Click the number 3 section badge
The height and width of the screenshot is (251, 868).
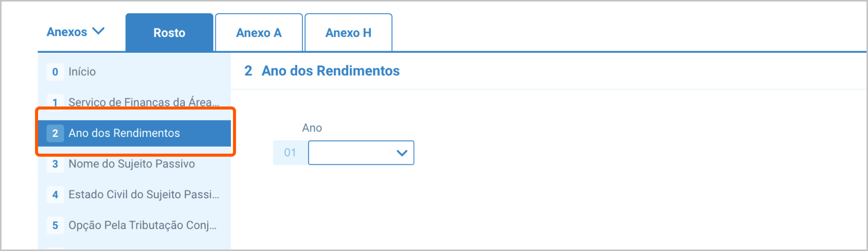pos(55,164)
